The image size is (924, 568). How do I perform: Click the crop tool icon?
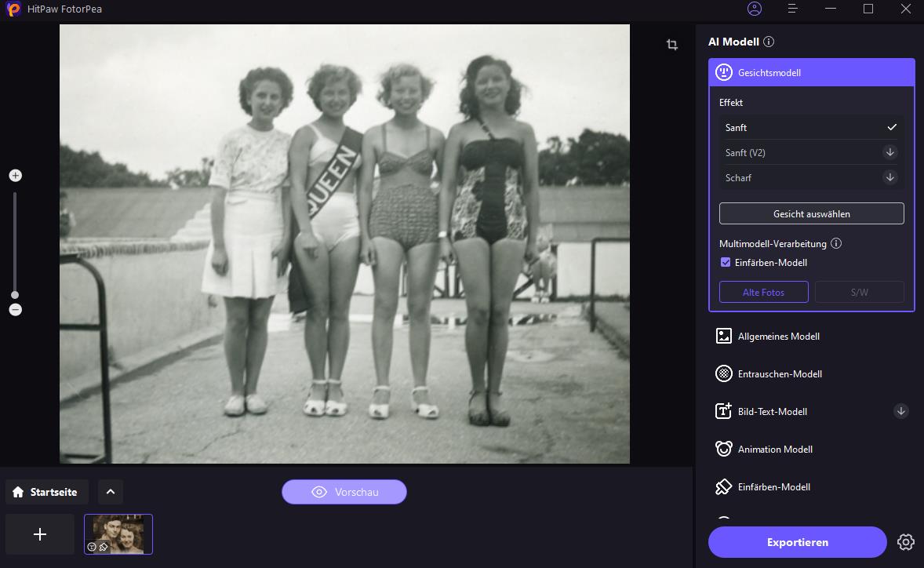672,45
